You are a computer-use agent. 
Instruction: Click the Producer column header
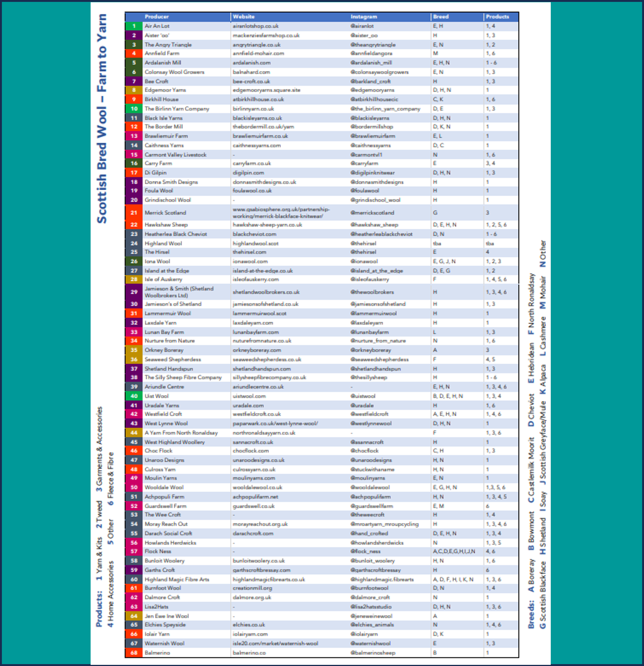[x=156, y=17]
